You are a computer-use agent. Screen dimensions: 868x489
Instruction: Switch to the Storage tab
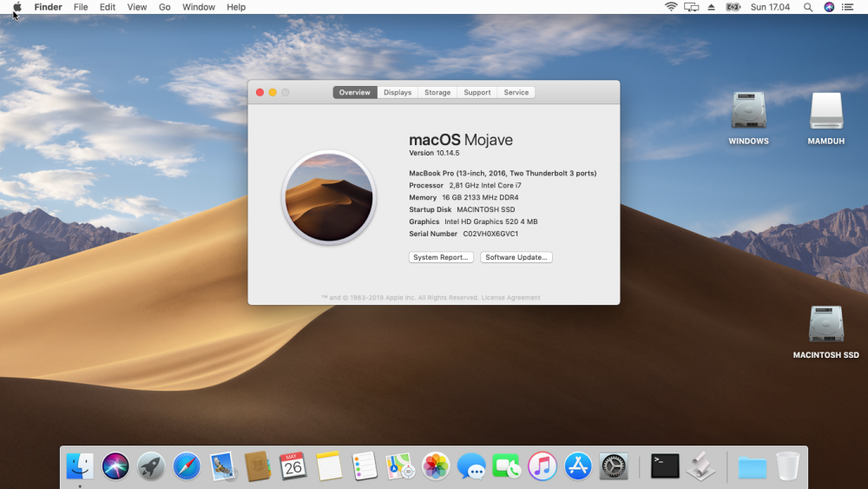[x=437, y=92]
